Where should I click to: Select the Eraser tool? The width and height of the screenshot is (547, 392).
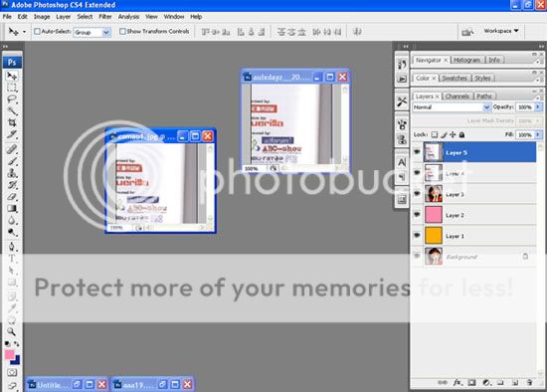coord(12,197)
